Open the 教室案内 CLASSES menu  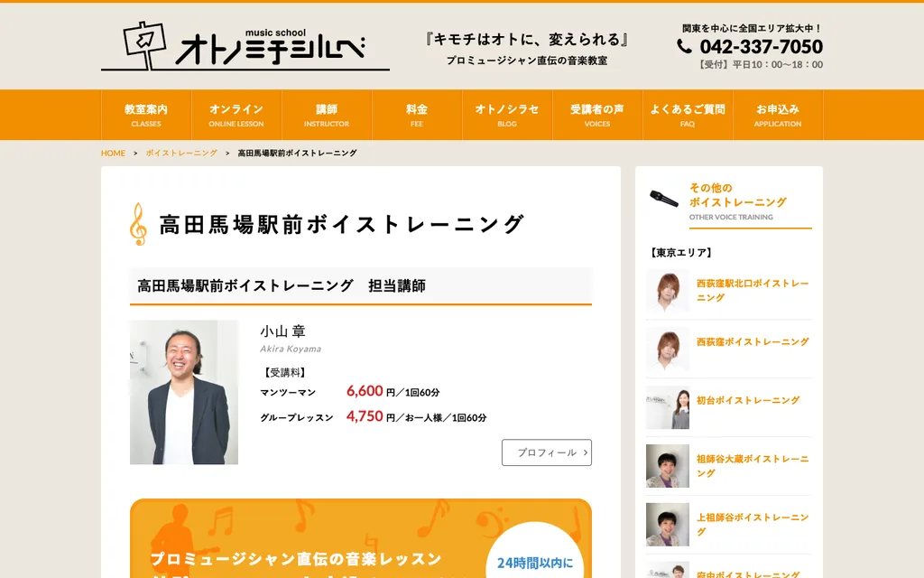coord(146,115)
